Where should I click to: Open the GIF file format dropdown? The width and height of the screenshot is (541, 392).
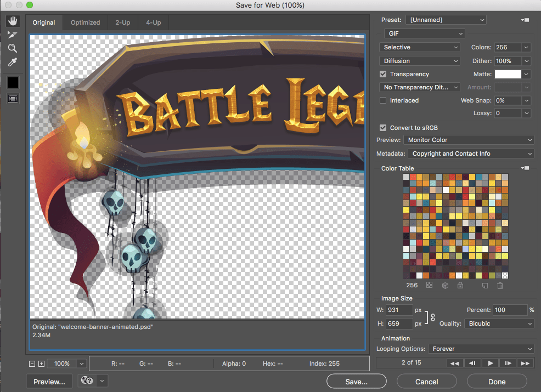tap(425, 33)
